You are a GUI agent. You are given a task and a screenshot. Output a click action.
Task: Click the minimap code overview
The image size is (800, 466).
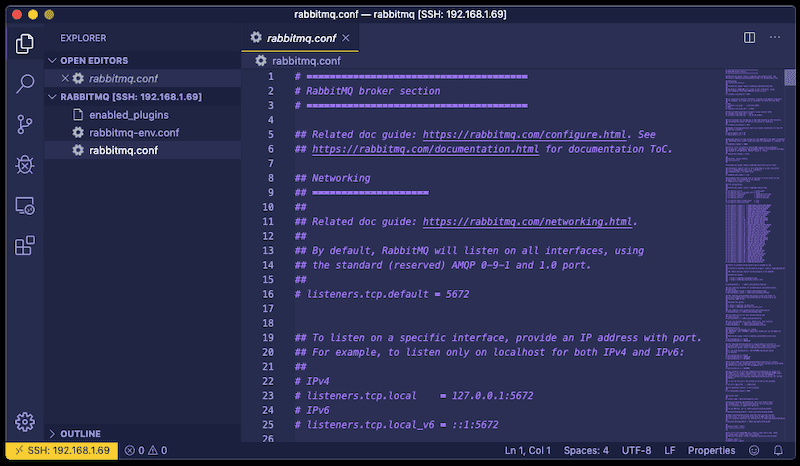[754, 255]
